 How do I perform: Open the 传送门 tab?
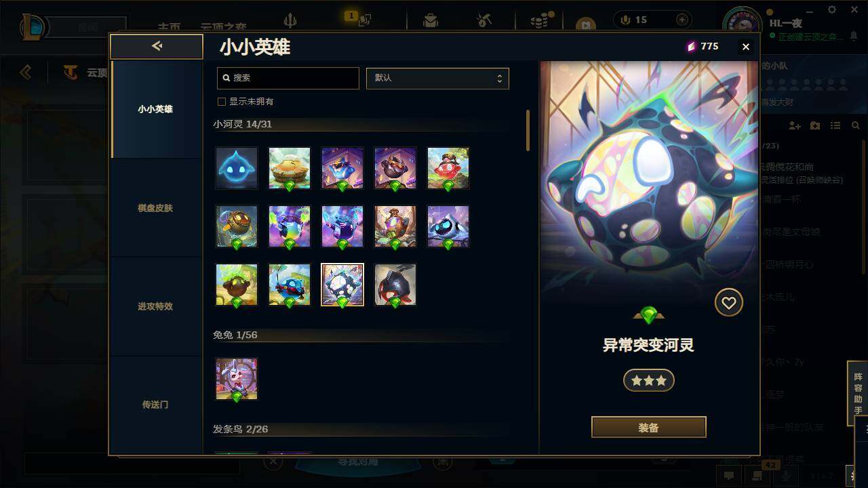155,405
